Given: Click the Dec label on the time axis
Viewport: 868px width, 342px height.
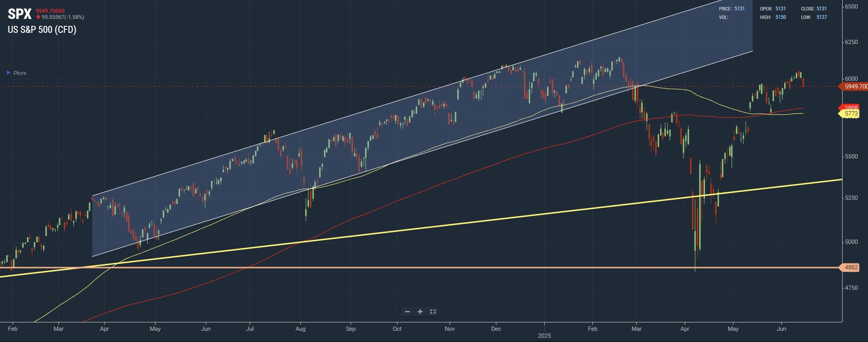Looking at the screenshot, I should [x=496, y=329].
